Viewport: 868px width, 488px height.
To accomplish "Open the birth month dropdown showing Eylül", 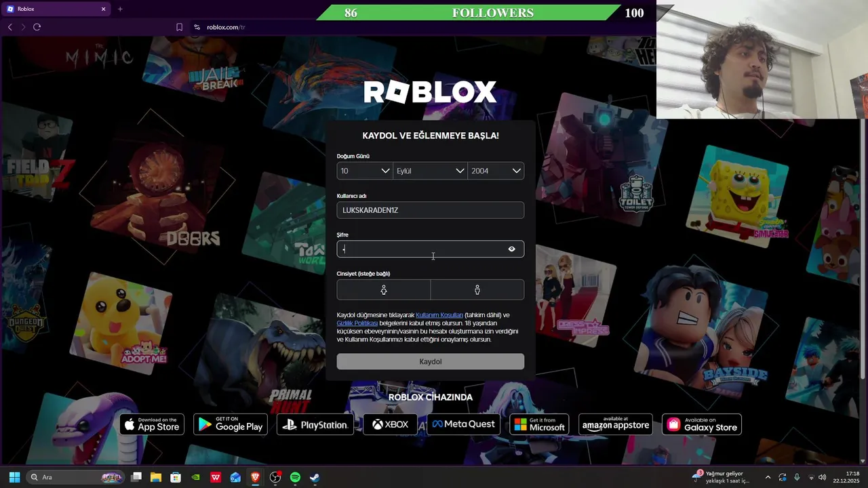I will point(430,171).
